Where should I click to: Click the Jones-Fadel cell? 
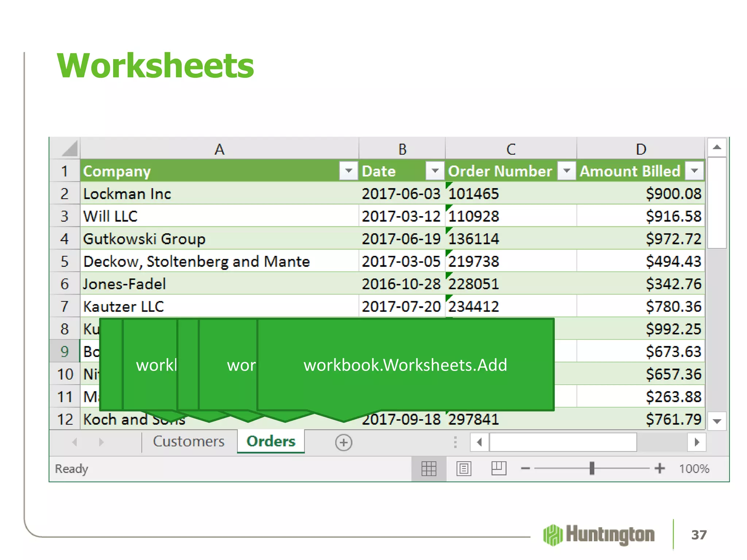[x=219, y=284]
